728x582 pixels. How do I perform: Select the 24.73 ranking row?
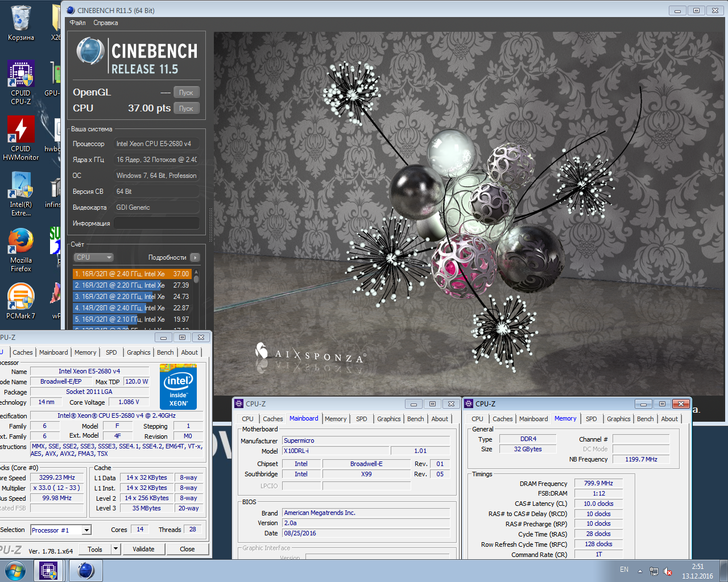[133, 297]
